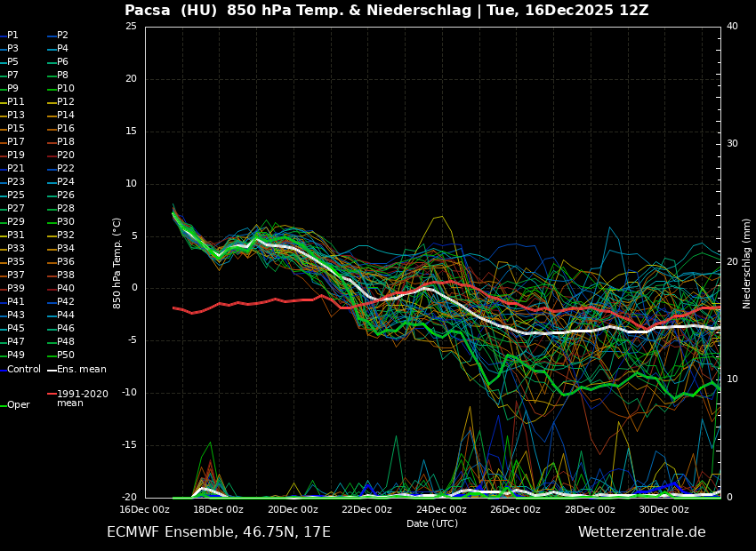Image resolution: width=756 pixels, height=551 pixels.
Task: Select the P50 member in legend
Action: (x=66, y=355)
